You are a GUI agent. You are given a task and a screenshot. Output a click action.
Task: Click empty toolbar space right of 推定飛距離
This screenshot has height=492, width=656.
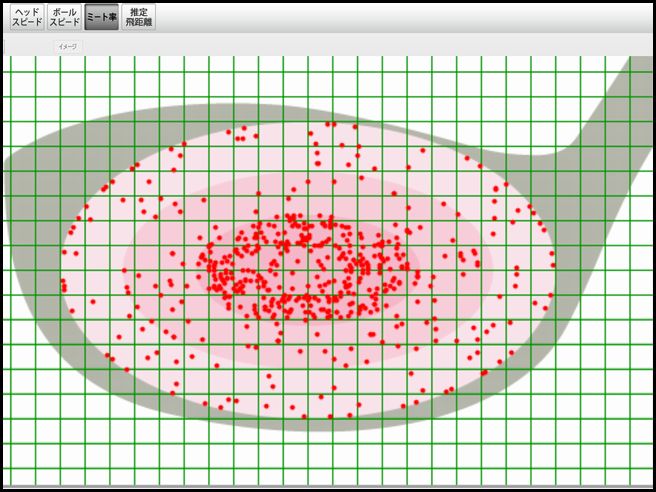(400, 17)
